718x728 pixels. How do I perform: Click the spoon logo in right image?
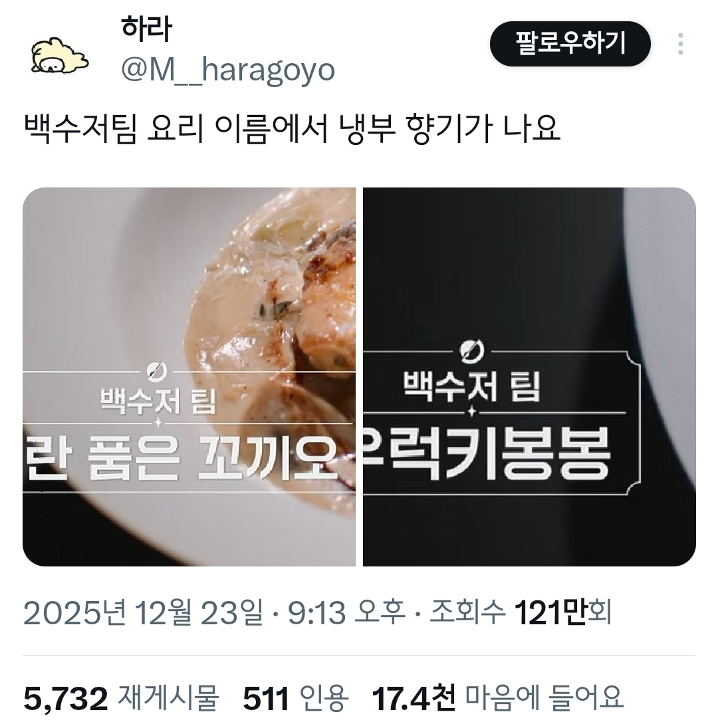point(472,352)
